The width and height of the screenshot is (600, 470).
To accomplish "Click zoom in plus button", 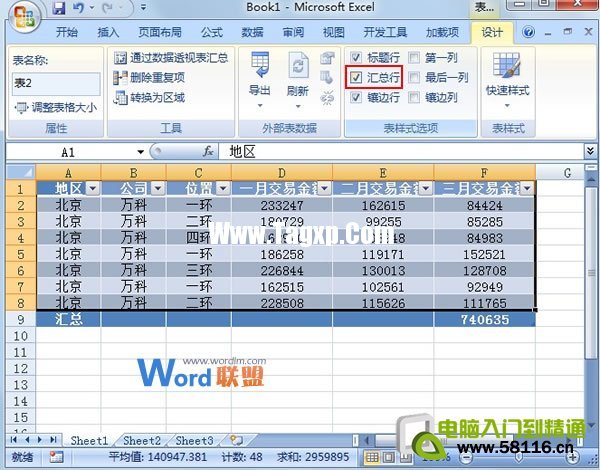I will pyautogui.click(x=572, y=457).
